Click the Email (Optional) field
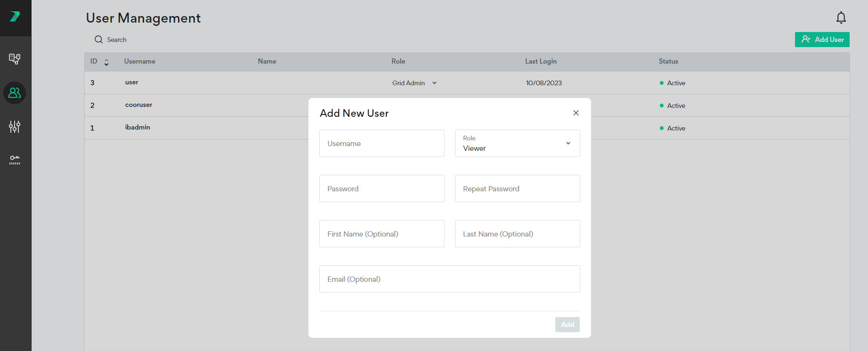The height and width of the screenshot is (351, 868). (449, 279)
